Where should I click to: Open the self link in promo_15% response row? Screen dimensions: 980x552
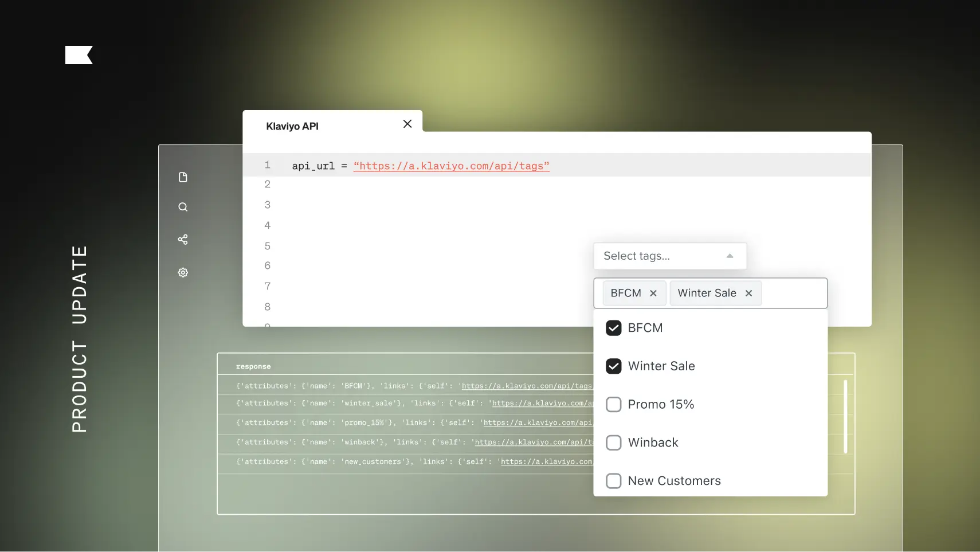(538, 423)
